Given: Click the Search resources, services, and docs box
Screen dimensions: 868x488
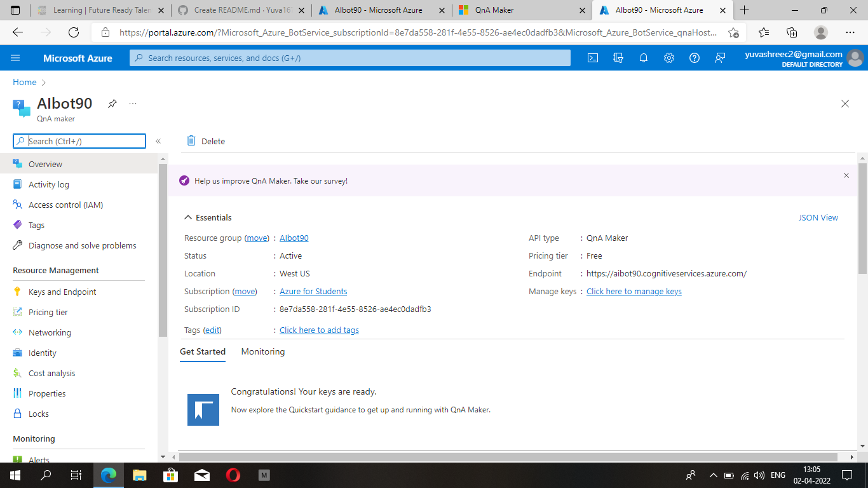Looking at the screenshot, I should [x=350, y=58].
